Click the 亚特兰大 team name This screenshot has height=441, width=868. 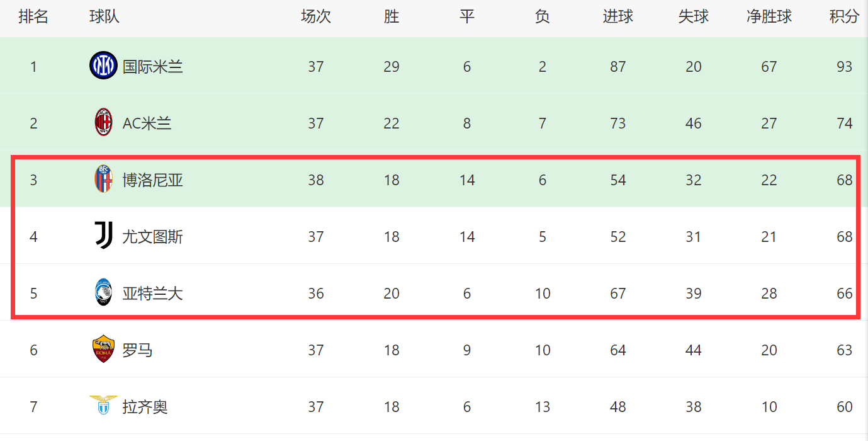(152, 294)
